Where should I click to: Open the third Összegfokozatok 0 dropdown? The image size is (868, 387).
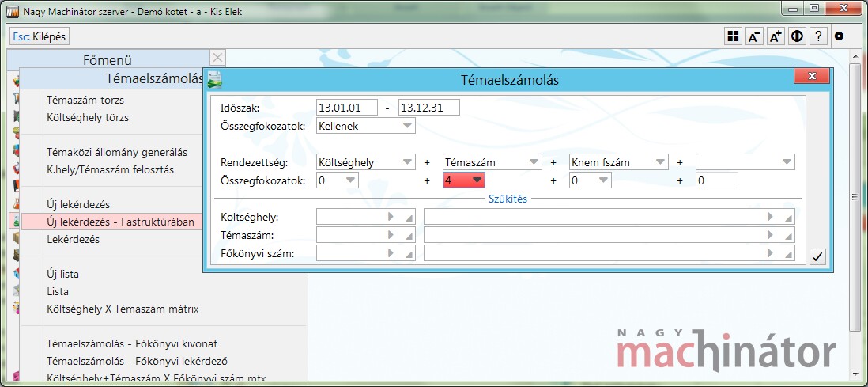tap(590, 180)
